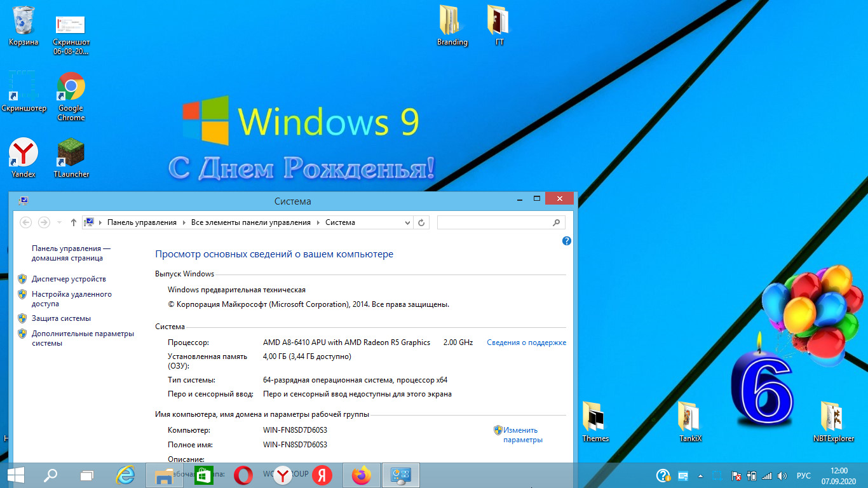Select the Themes folder on desktop
This screenshot has height=488, width=868.
(x=595, y=423)
